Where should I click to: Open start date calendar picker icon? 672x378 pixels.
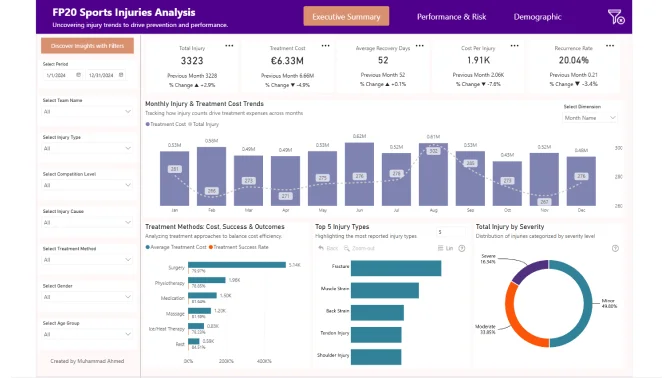[78, 75]
